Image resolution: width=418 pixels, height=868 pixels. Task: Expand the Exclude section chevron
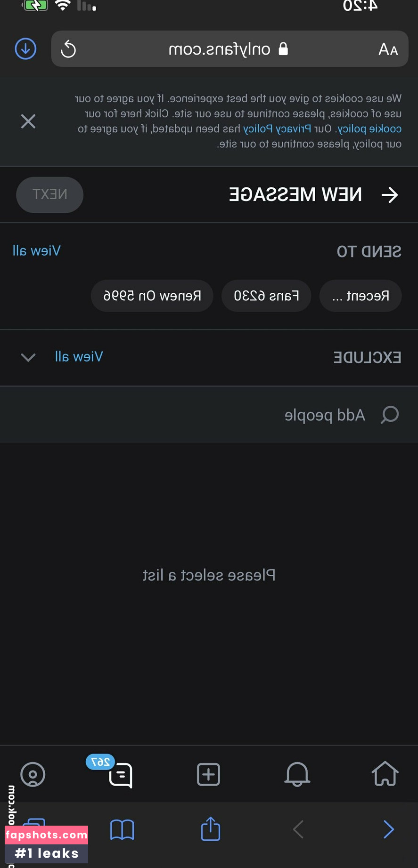pos(28,357)
